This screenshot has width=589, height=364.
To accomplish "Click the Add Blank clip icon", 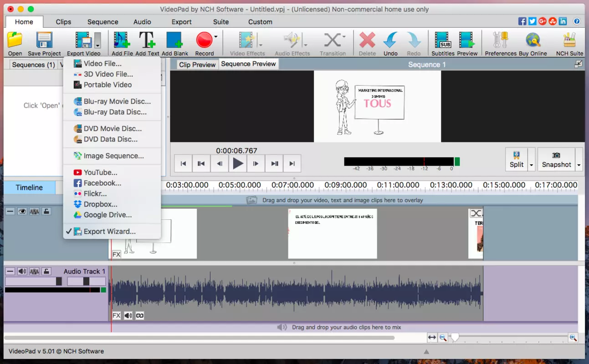I will (x=174, y=40).
